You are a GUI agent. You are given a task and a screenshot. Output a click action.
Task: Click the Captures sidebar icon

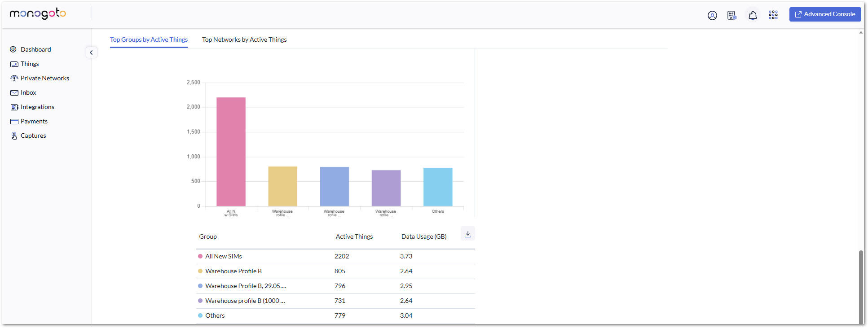(x=14, y=136)
